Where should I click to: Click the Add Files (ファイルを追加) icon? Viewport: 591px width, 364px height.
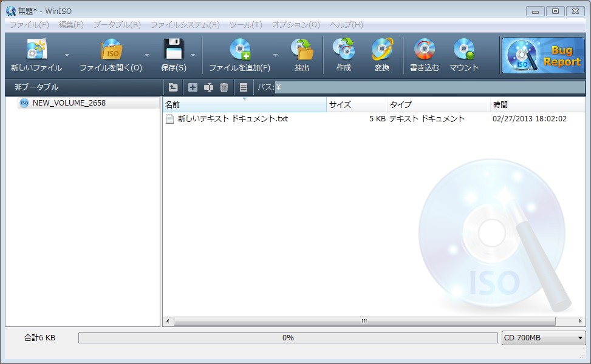point(240,49)
